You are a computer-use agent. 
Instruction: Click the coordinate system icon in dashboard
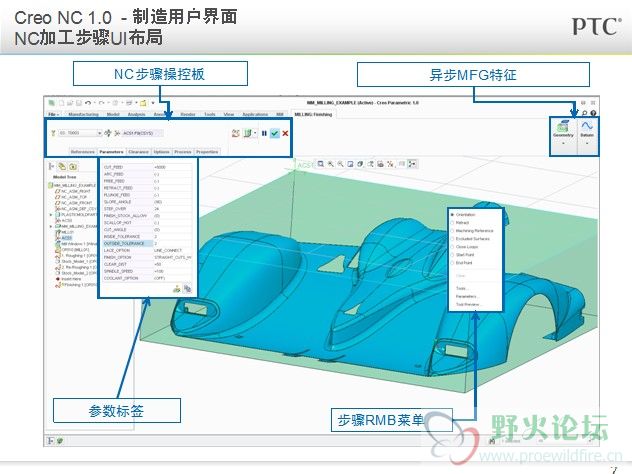(117, 133)
